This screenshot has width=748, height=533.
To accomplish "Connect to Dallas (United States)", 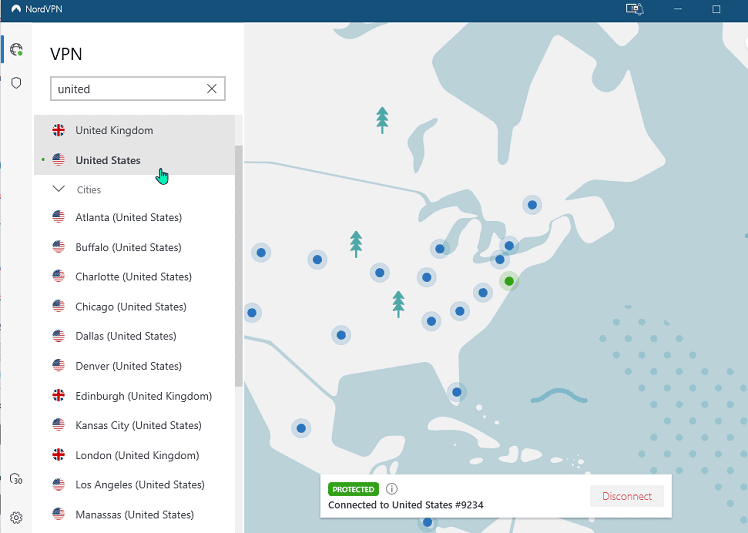I will (135, 336).
